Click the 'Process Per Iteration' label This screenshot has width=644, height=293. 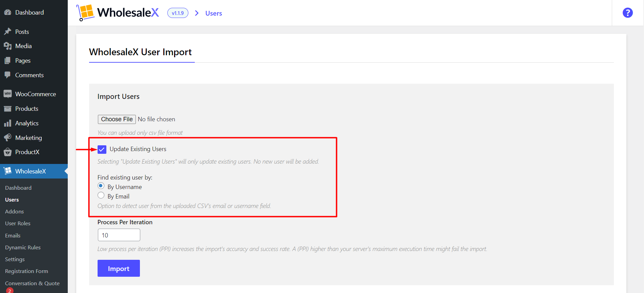[x=125, y=222]
